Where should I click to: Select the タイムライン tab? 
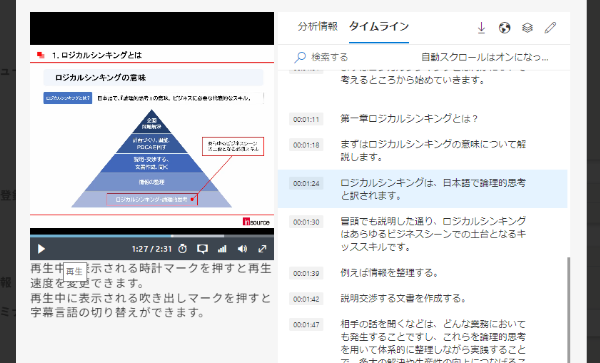(379, 26)
